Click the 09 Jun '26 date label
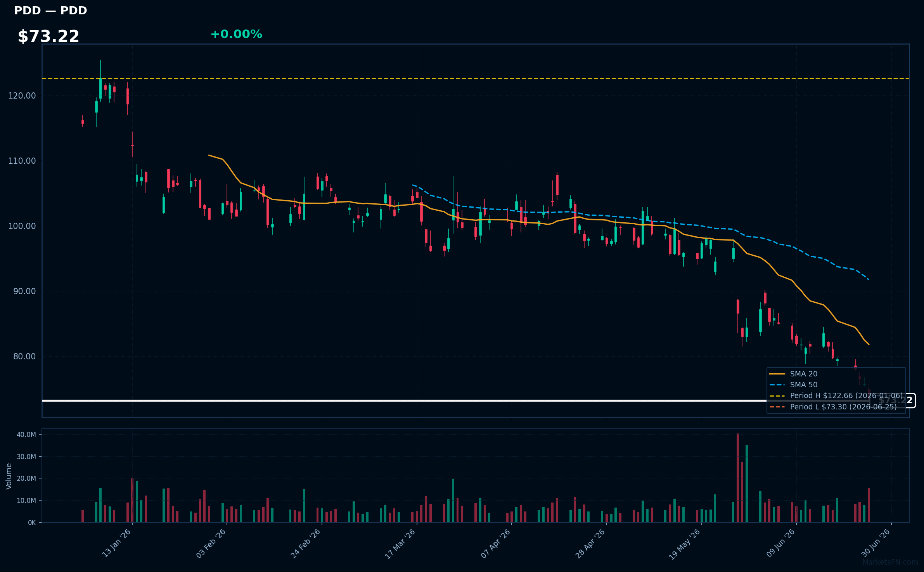This screenshot has width=924, height=572. [x=780, y=543]
